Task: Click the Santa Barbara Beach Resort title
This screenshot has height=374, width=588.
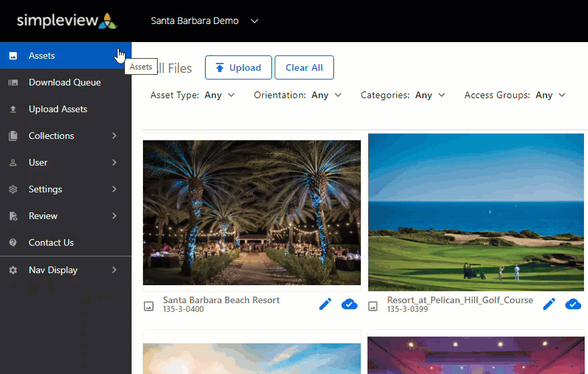Action: pyautogui.click(x=221, y=300)
